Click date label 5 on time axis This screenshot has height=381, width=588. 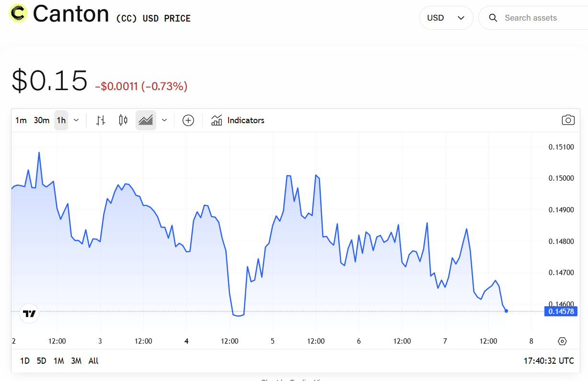pyautogui.click(x=273, y=341)
